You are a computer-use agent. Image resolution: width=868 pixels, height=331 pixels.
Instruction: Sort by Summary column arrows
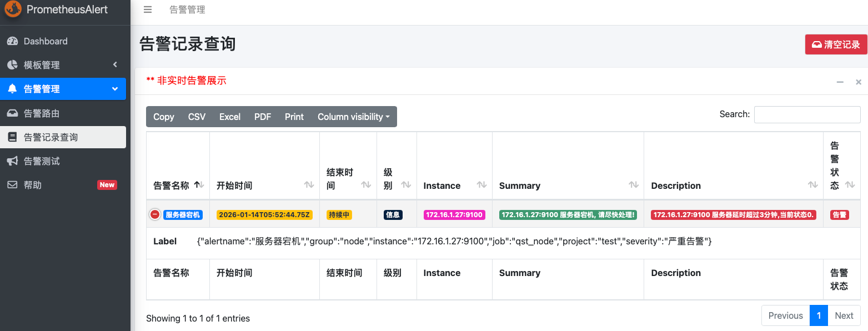click(x=633, y=185)
